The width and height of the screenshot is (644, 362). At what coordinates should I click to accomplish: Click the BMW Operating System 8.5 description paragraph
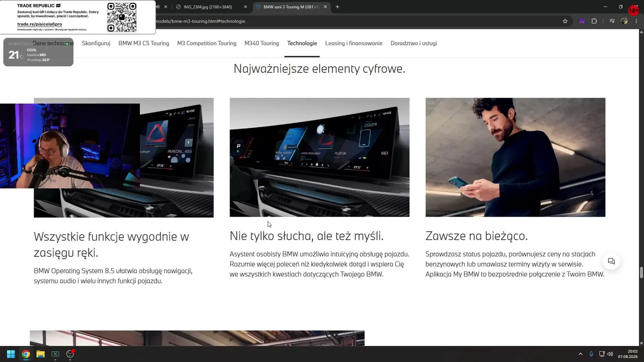(113, 276)
